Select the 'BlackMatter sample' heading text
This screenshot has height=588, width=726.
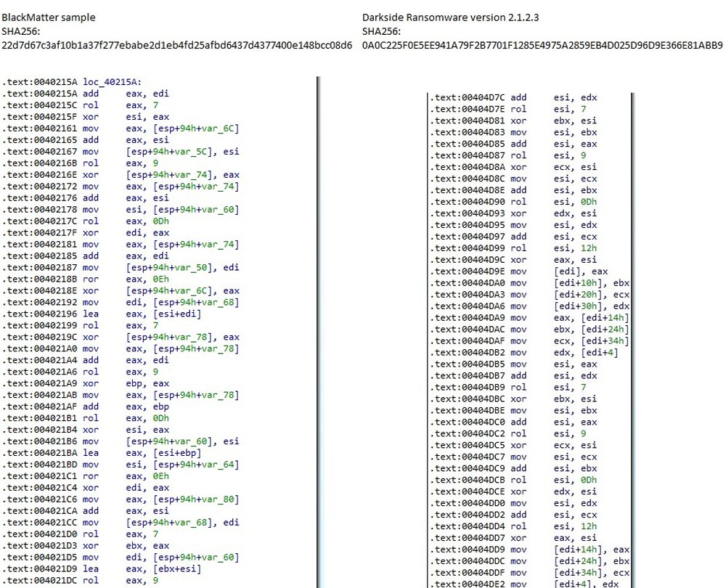pos(49,17)
